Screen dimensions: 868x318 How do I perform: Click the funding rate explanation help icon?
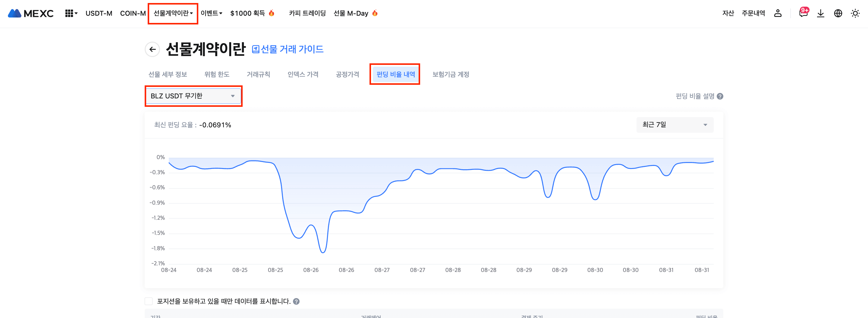[720, 97]
